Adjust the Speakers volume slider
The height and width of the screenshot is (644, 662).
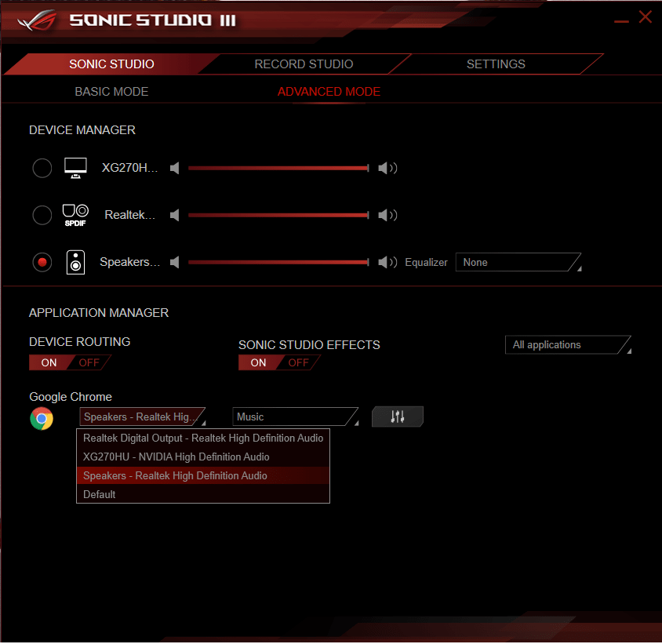pyautogui.click(x=278, y=262)
